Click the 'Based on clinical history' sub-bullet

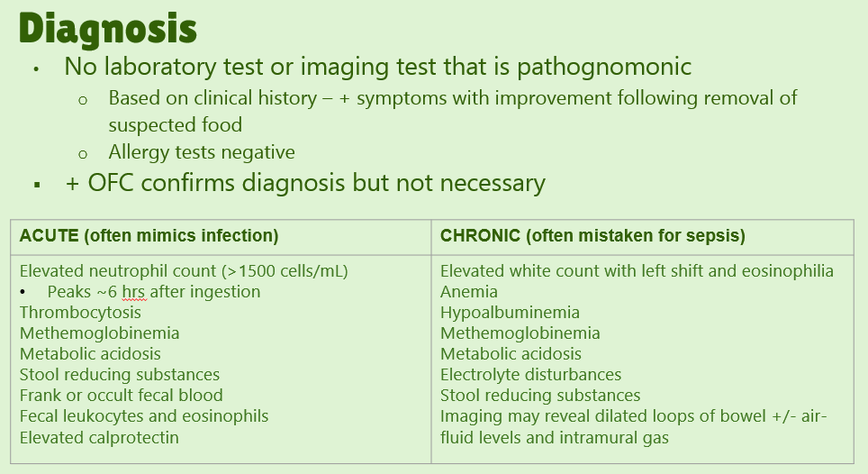452,97
